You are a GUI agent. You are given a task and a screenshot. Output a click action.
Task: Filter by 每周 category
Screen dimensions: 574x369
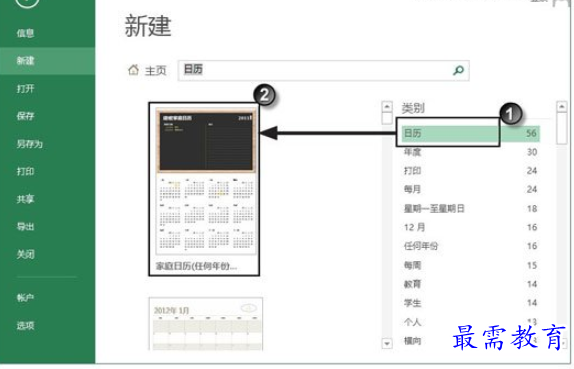[470, 265]
